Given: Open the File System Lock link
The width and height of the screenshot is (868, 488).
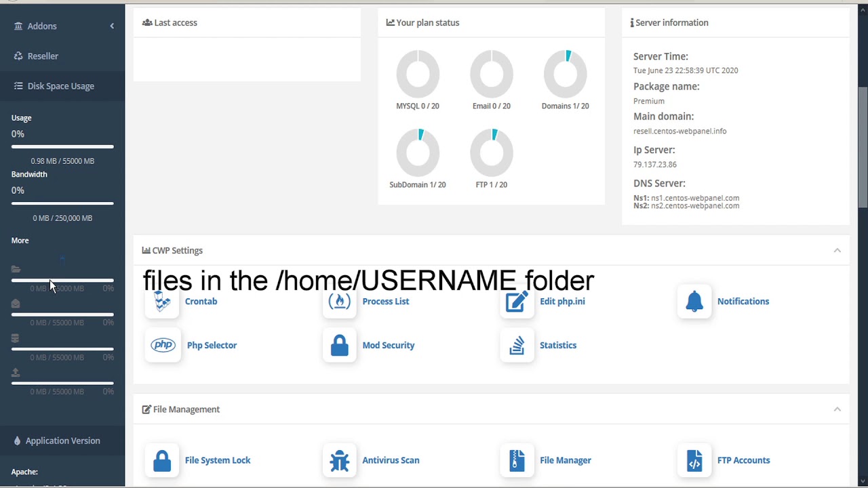Looking at the screenshot, I should click(x=218, y=460).
